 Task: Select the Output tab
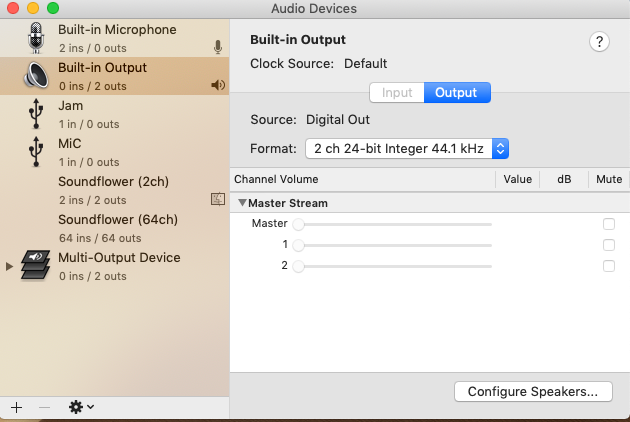[x=457, y=93]
